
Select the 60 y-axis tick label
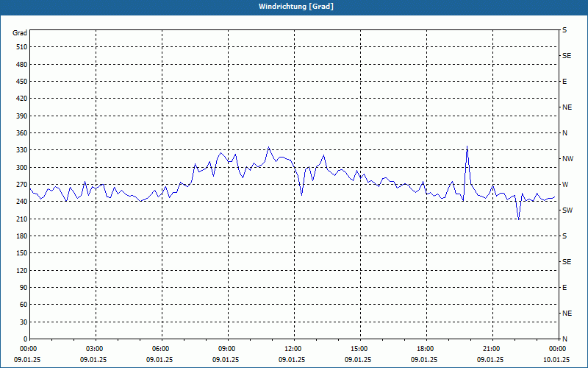click(24, 305)
